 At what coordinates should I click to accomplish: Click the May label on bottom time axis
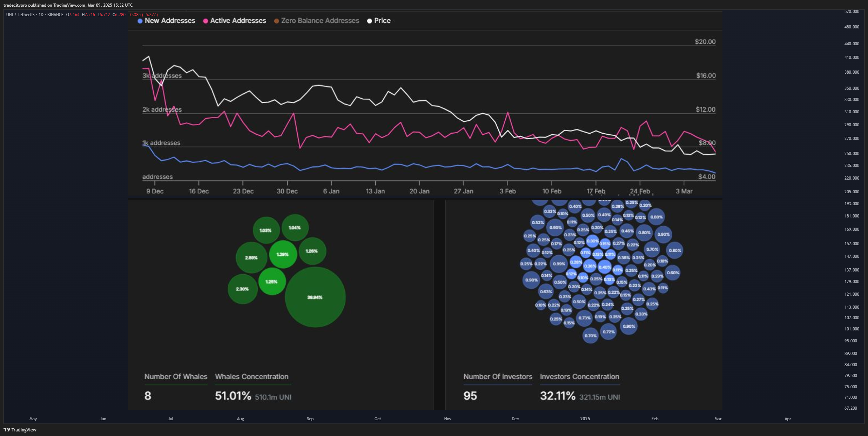(x=33, y=419)
